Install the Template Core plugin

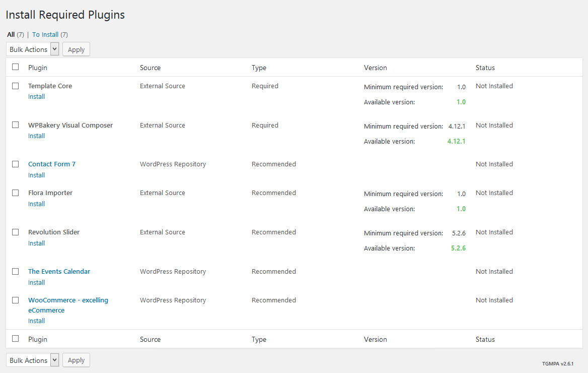36,97
